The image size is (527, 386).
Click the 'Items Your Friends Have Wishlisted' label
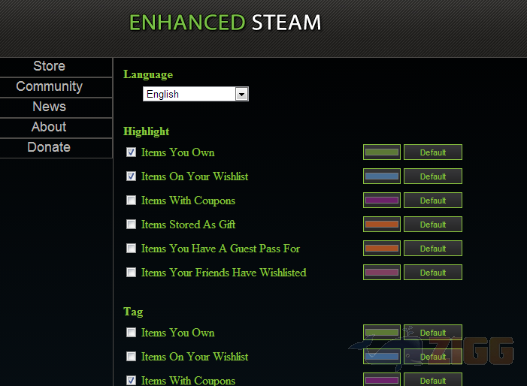(x=224, y=272)
